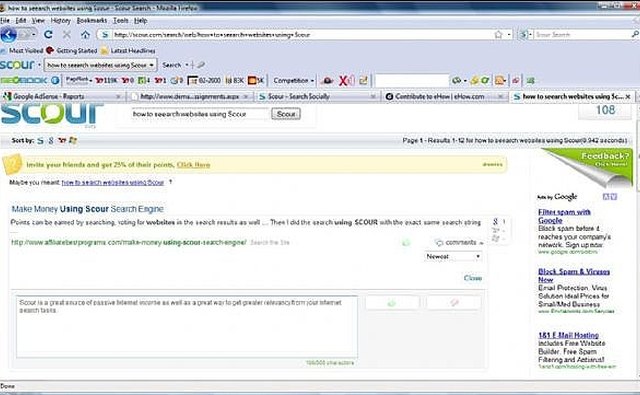Image resolution: width=640 pixels, height=395 pixels.
Task: Sort results by Yahoo icon
Action: coord(62,140)
